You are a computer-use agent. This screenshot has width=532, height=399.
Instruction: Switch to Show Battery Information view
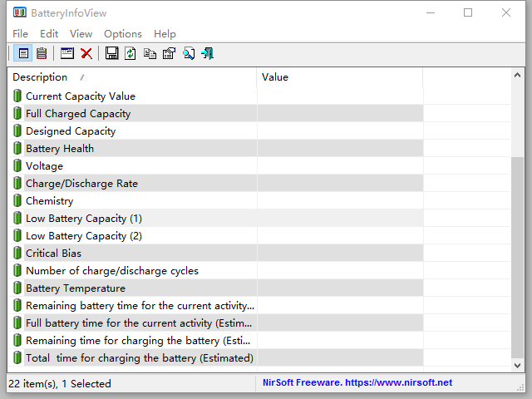coord(23,54)
